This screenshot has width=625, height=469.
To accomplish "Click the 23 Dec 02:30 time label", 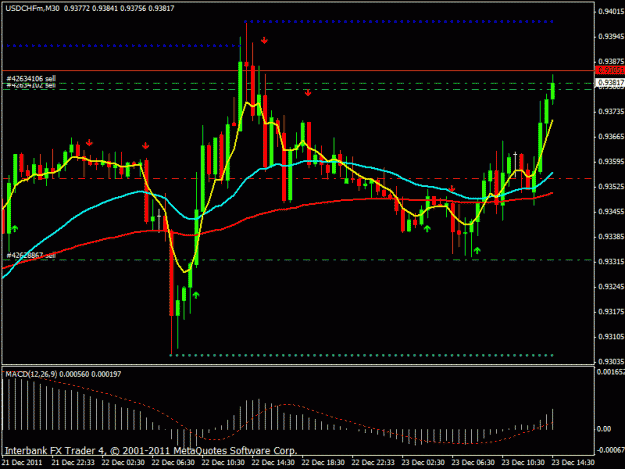I will [423, 463].
